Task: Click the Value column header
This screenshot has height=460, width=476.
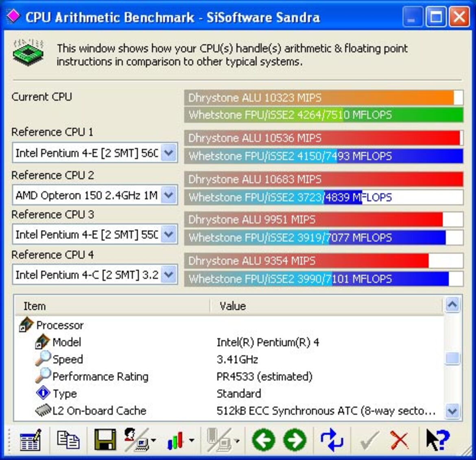Action: point(326,306)
